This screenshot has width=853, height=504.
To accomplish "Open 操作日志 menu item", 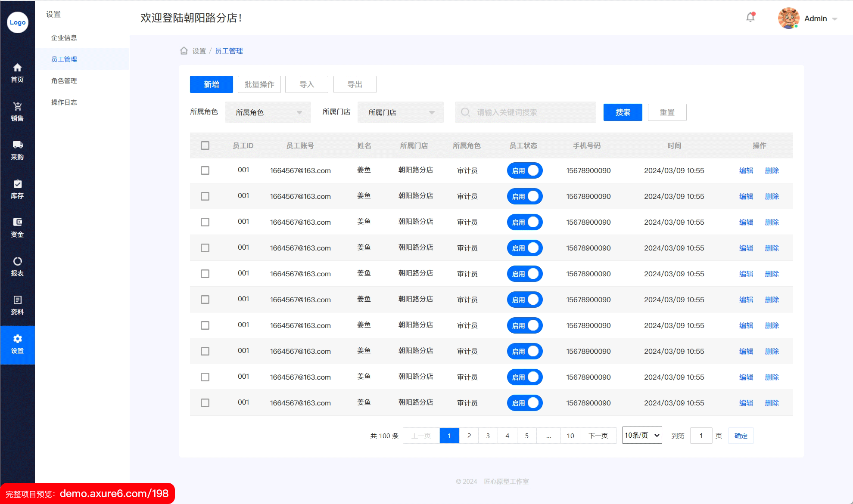I will point(64,102).
